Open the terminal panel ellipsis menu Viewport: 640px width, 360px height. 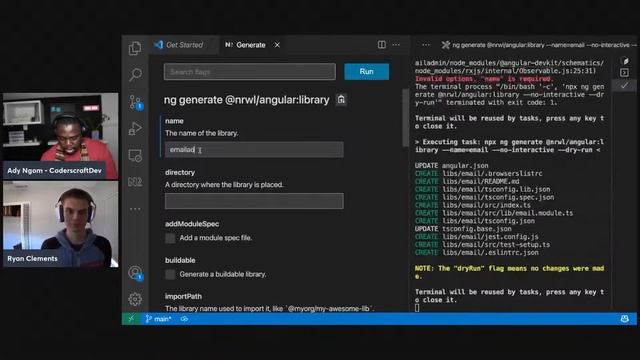(x=426, y=45)
